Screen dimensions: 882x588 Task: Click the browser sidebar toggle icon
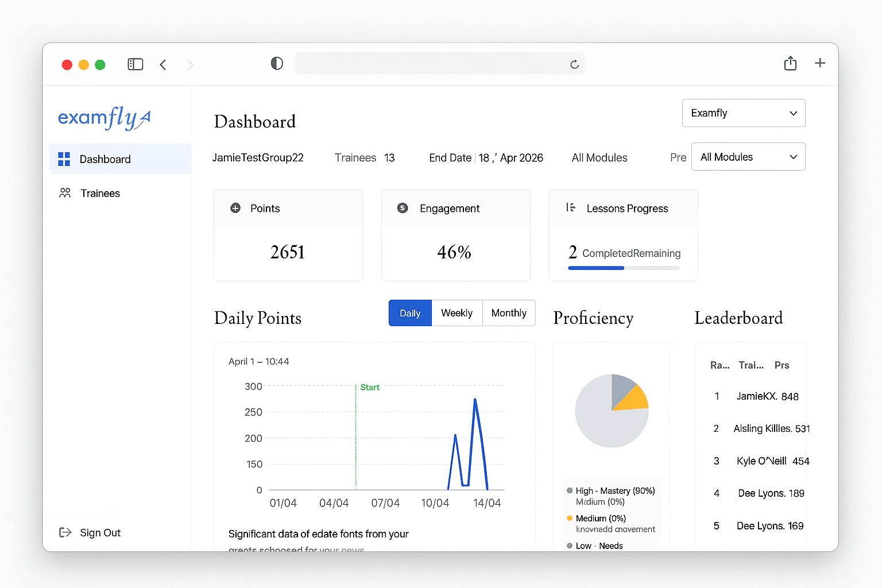click(136, 63)
